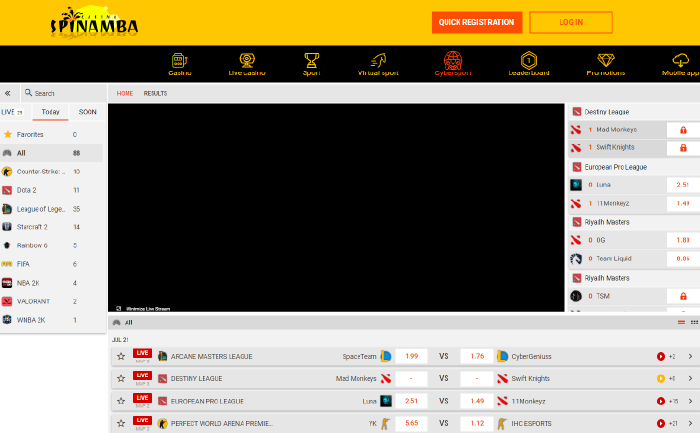Viewport: 700px width, 433px height.
Task: Select League of Legends in sidebar
Action: (x=51, y=209)
